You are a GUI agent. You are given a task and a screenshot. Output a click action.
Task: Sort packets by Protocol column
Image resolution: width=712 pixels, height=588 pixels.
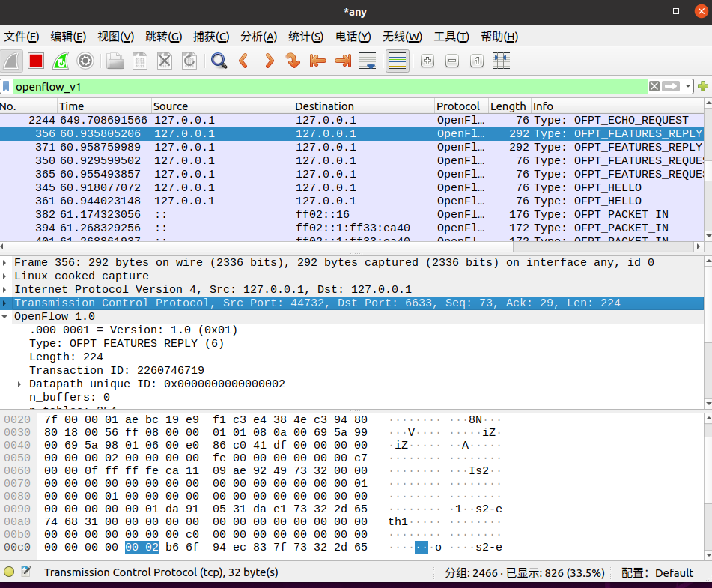tap(461, 106)
